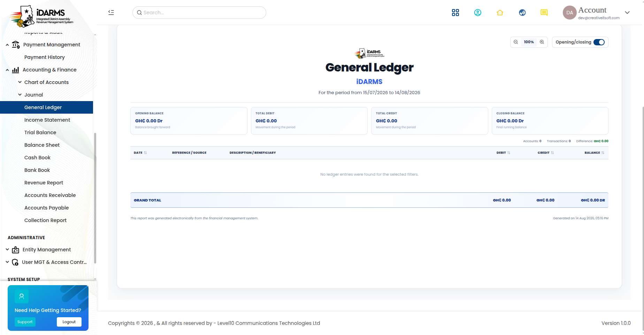Open the user profile circle icon
Screen dimensions: 644x335
[477, 13]
